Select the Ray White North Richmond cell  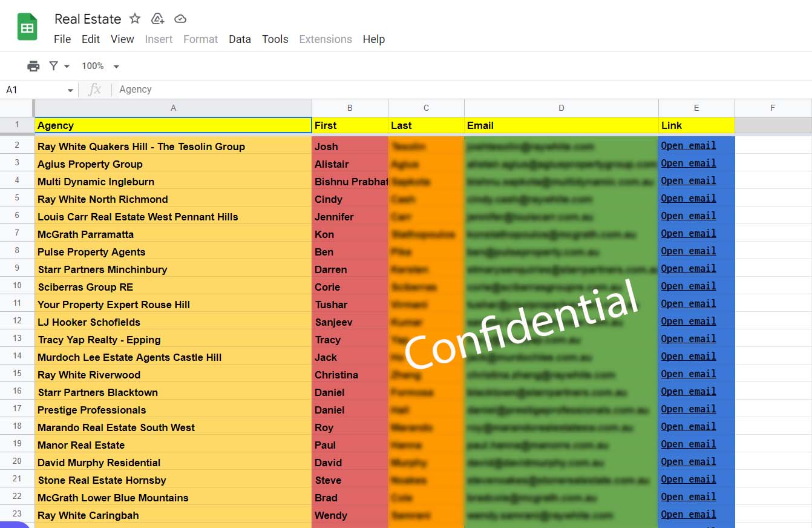coord(173,199)
